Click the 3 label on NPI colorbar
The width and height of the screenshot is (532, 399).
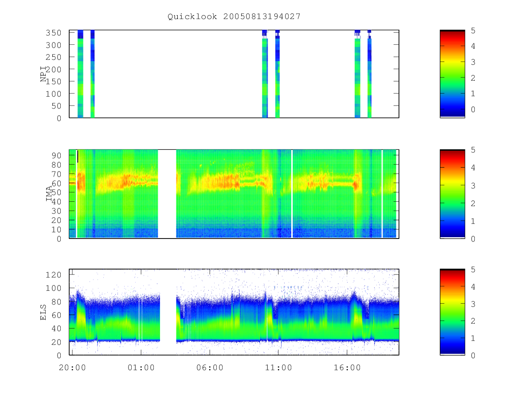tap(473, 62)
